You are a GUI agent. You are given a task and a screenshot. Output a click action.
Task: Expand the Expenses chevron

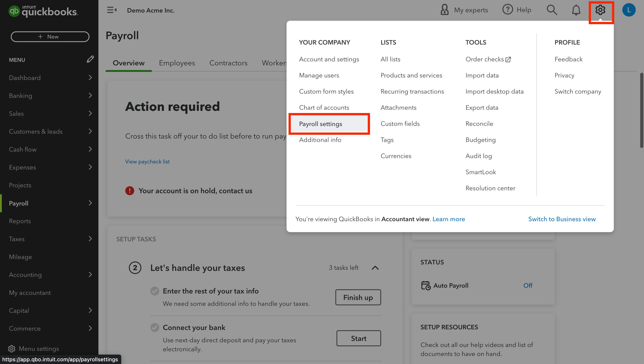[90, 167]
